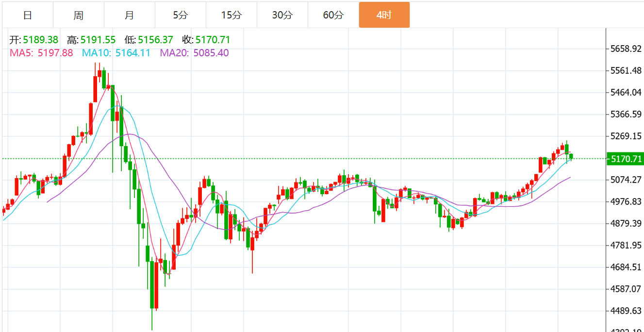The height and width of the screenshot is (332, 644).
Task: Select the active 4时 tab
Action: 384,15
